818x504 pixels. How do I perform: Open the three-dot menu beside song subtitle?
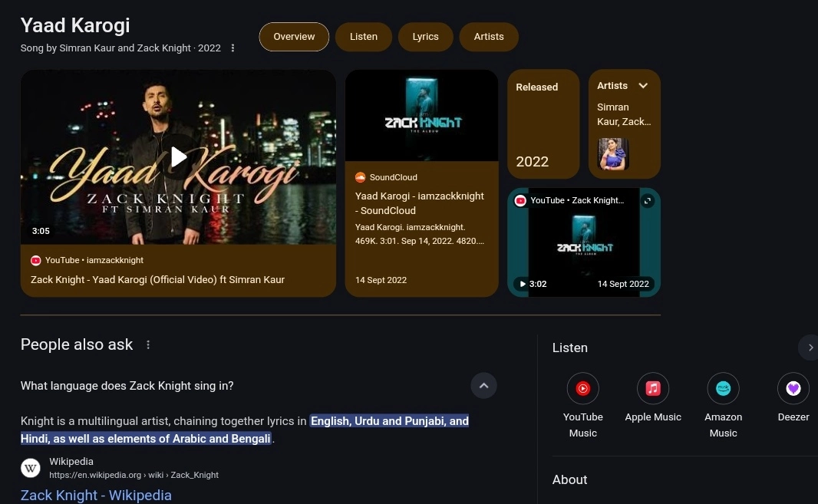click(233, 48)
